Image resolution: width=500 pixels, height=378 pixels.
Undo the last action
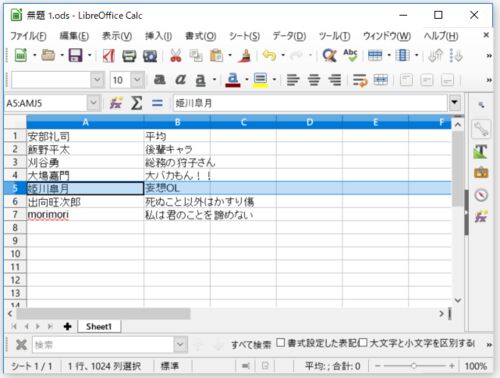coord(269,55)
